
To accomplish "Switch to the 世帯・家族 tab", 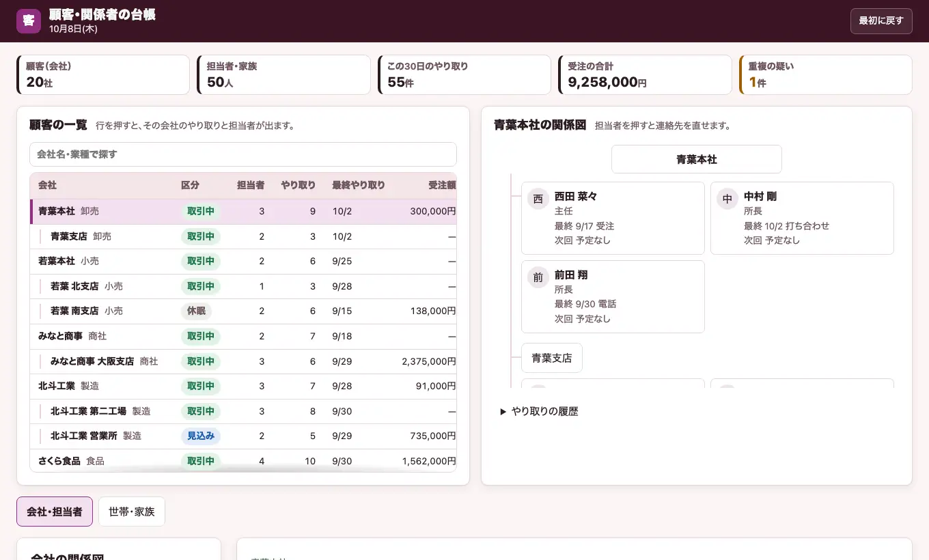I will pos(132,512).
